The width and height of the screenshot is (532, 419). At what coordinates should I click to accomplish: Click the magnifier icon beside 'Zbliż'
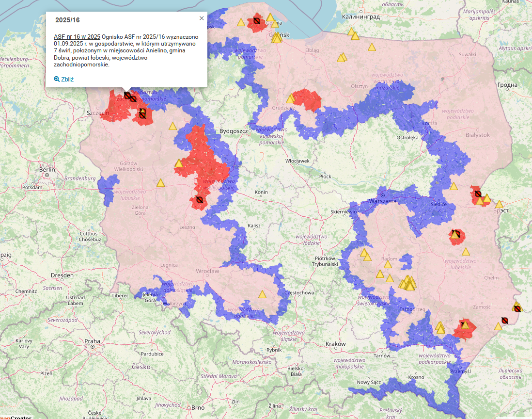click(57, 79)
